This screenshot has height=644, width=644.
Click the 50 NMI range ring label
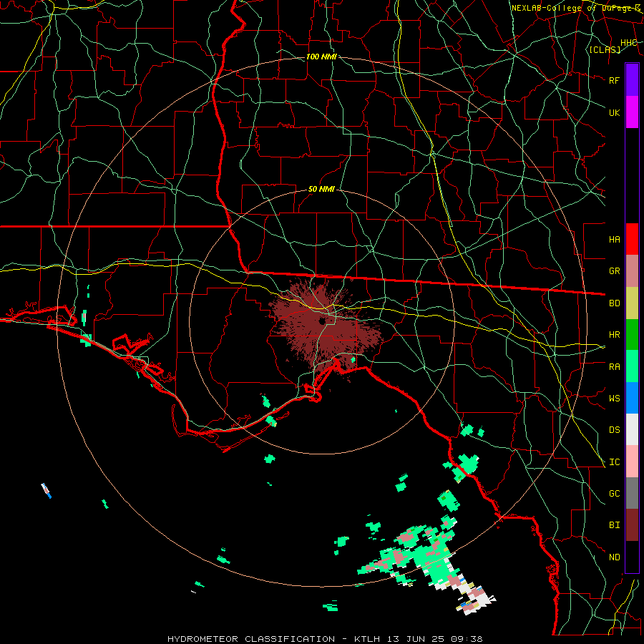(x=321, y=190)
